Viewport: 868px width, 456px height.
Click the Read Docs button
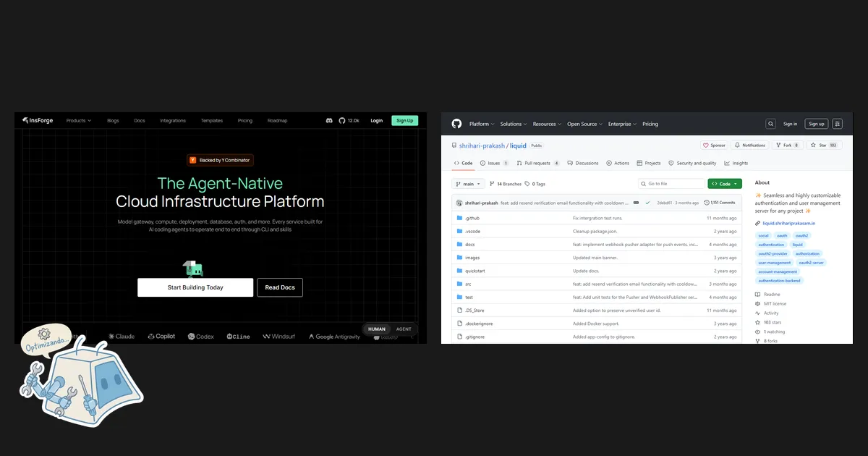280,287
